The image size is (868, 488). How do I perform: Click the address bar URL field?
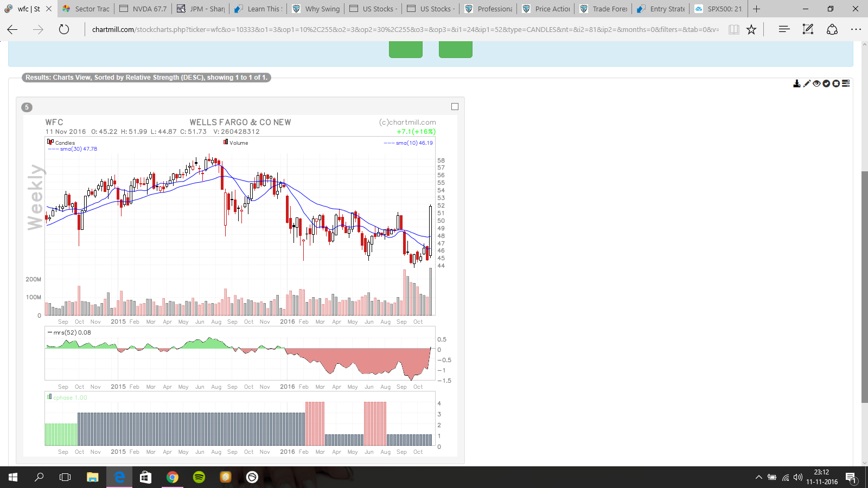click(404, 30)
